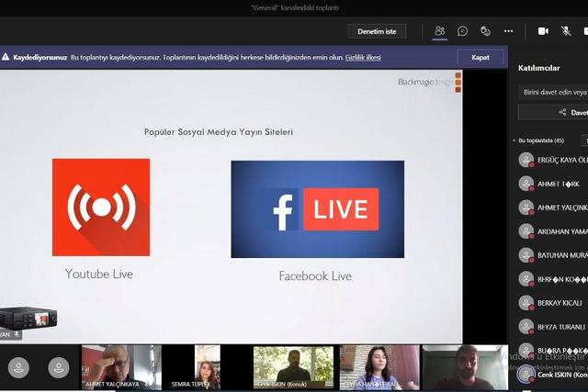Open the Gizlilik ilkesi link

coord(363,57)
